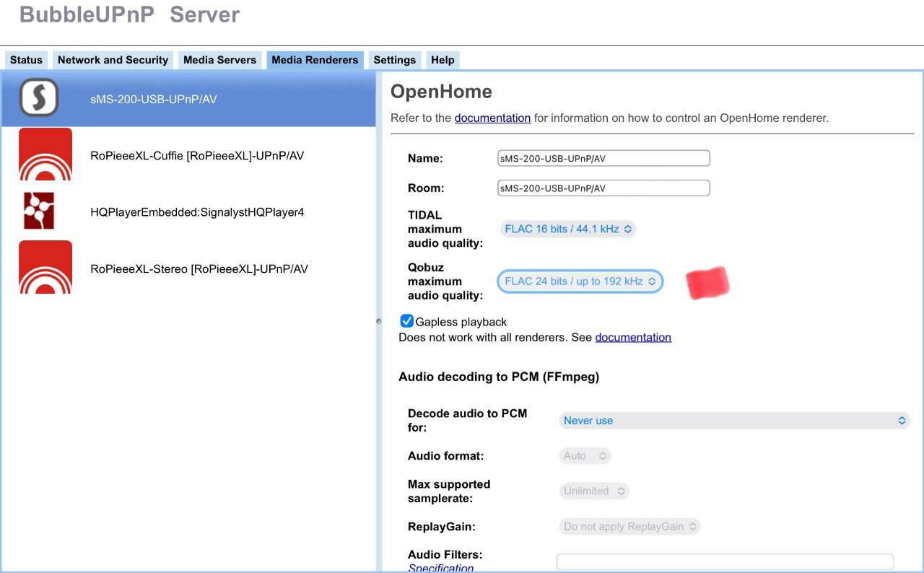Switch to the Media Servers tab
This screenshot has width=924, height=573.
click(x=219, y=60)
